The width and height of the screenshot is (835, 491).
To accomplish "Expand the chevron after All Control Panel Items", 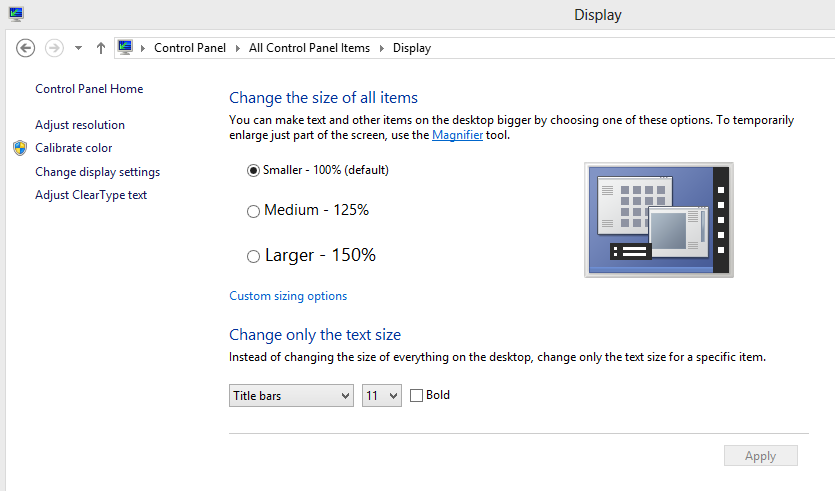I will pos(381,48).
